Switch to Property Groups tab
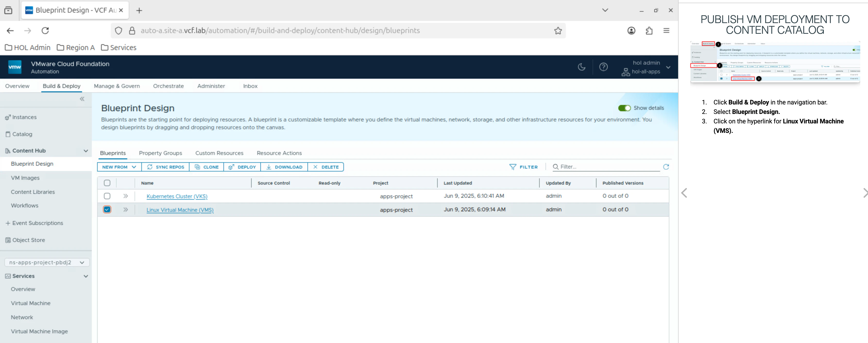 pos(160,153)
